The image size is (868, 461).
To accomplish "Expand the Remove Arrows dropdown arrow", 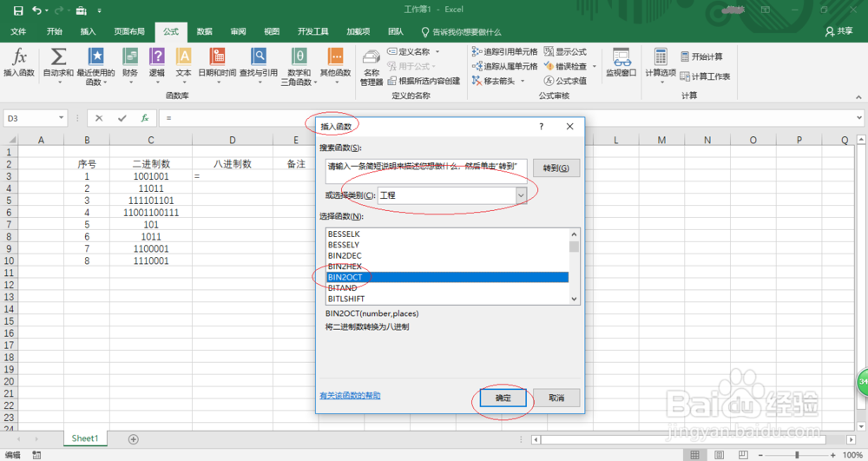I will [522, 81].
